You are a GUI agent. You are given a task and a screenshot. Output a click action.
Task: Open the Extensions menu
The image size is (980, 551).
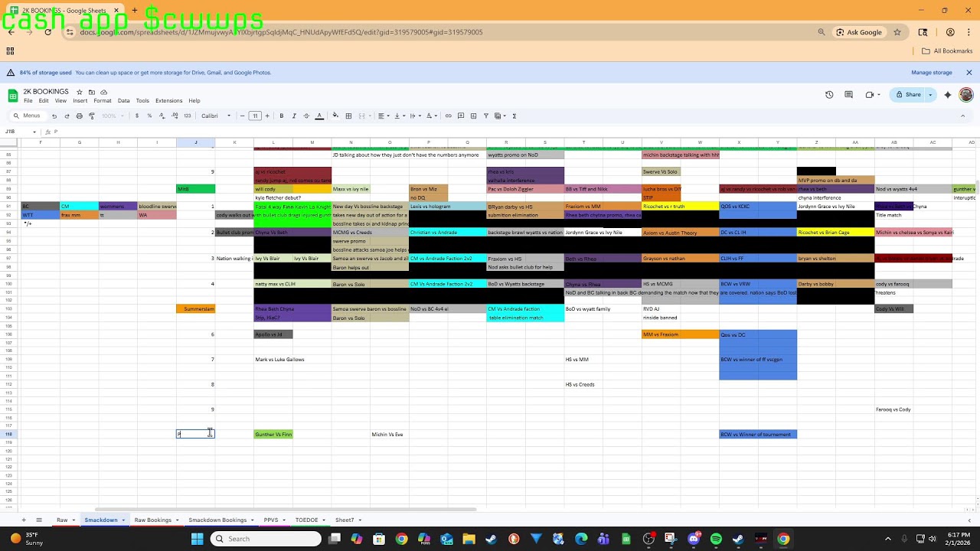(x=168, y=101)
